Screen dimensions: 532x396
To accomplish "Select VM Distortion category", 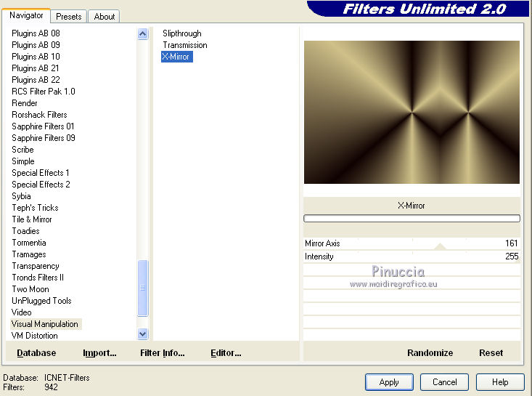I will point(34,336).
